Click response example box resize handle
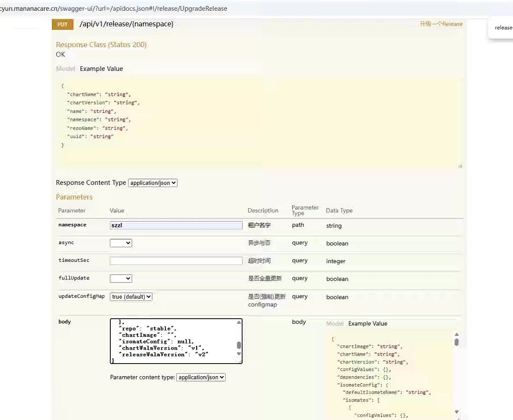 [x=460, y=165]
